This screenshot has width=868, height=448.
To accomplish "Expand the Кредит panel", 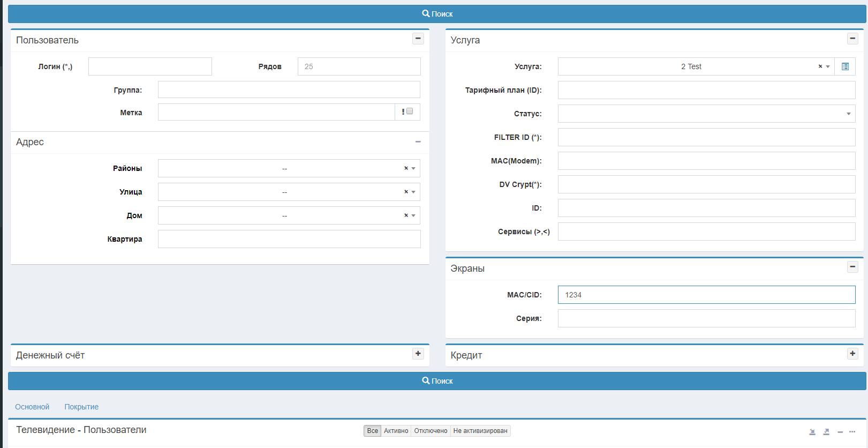I will [852, 354].
